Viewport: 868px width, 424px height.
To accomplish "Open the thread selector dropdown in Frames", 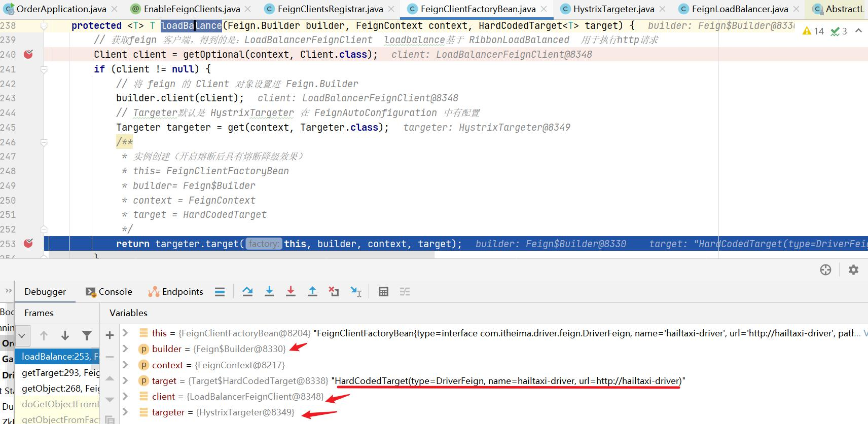I will click(21, 335).
